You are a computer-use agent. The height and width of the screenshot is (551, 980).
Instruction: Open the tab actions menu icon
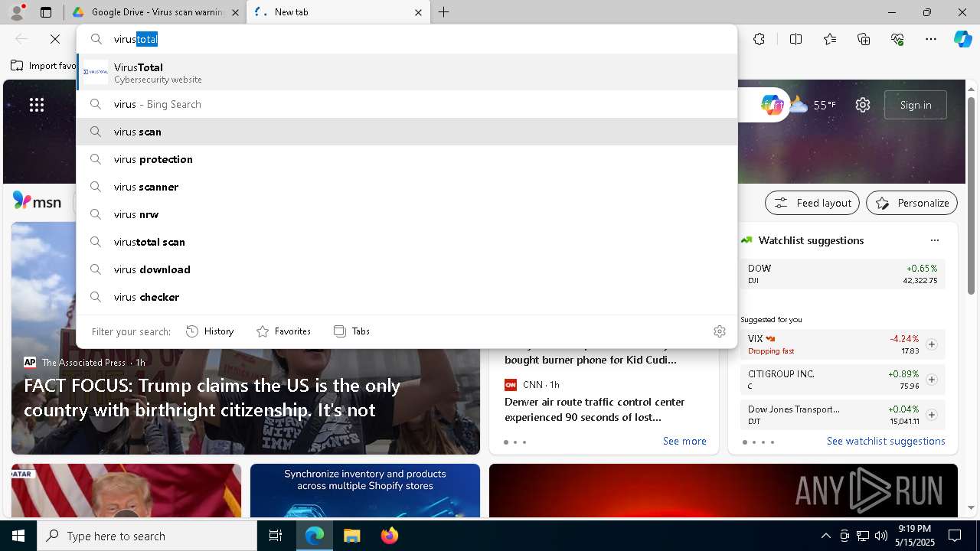click(46, 12)
